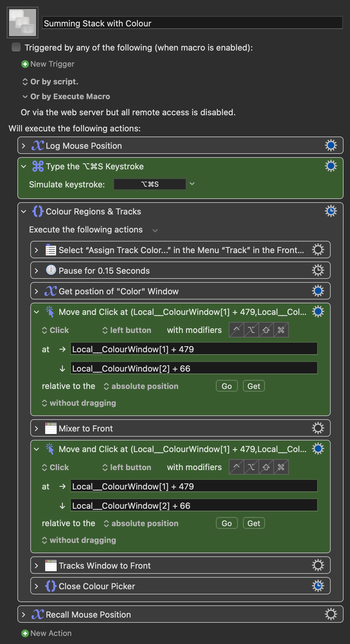Collapse the Colour Regions & Tracks group
Image resolution: width=350 pixels, height=644 pixels.
(24, 212)
